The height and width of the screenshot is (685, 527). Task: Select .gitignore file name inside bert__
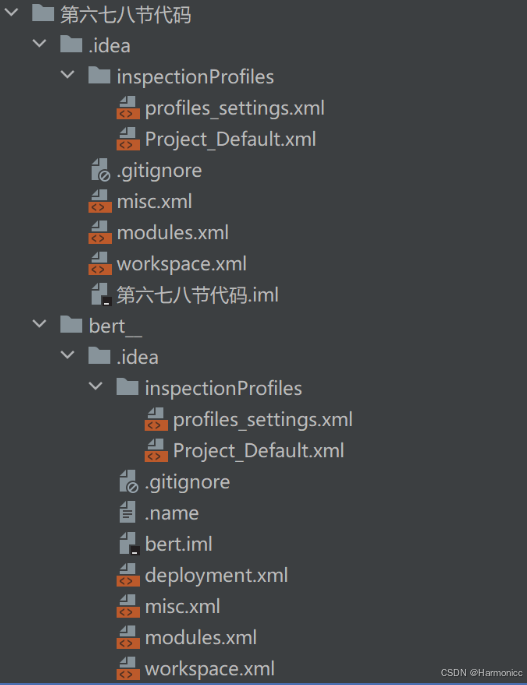187,483
